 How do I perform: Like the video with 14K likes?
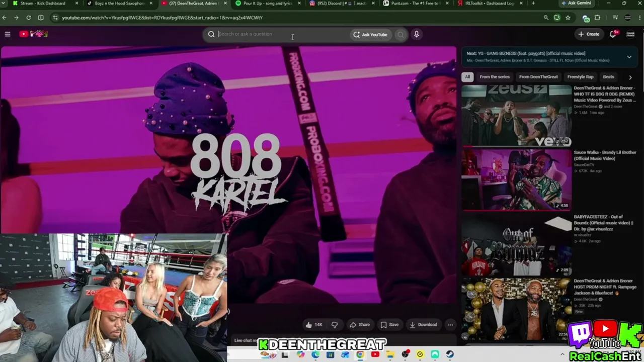click(x=313, y=325)
